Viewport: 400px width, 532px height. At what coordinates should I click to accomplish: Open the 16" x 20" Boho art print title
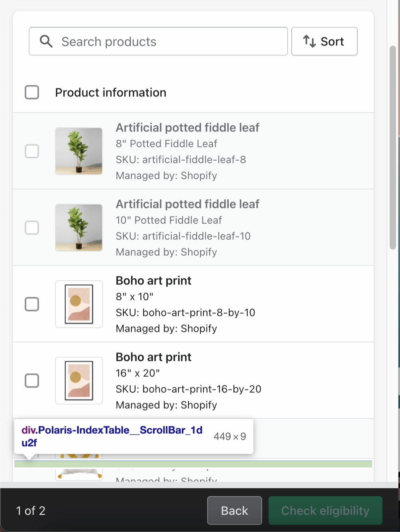coord(153,357)
